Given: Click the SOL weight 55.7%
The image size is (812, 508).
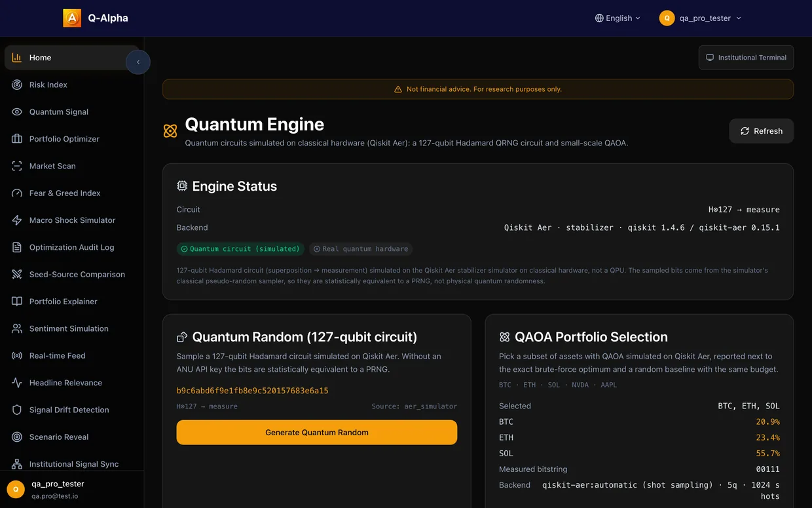Looking at the screenshot, I should (x=767, y=454).
